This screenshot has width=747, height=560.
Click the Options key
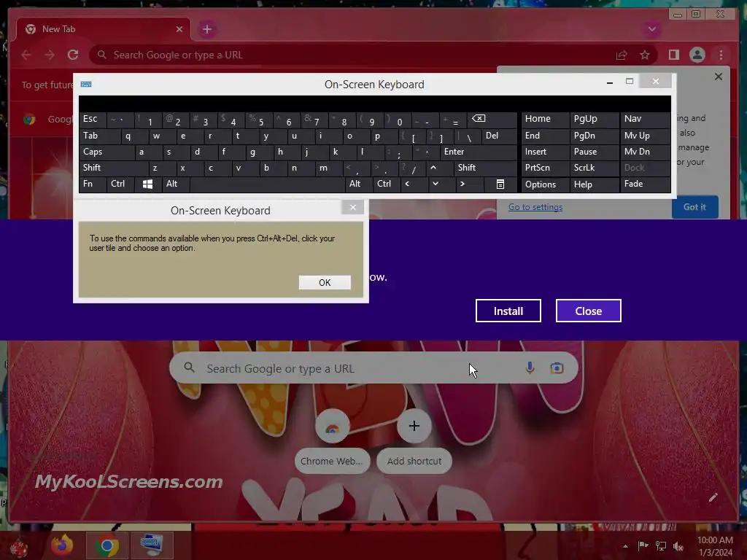pyautogui.click(x=546, y=184)
